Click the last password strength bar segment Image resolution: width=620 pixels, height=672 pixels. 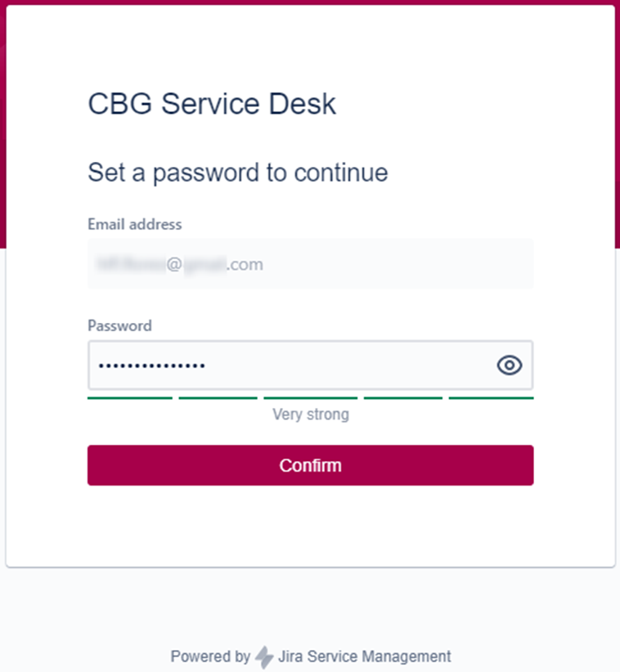coord(492,398)
